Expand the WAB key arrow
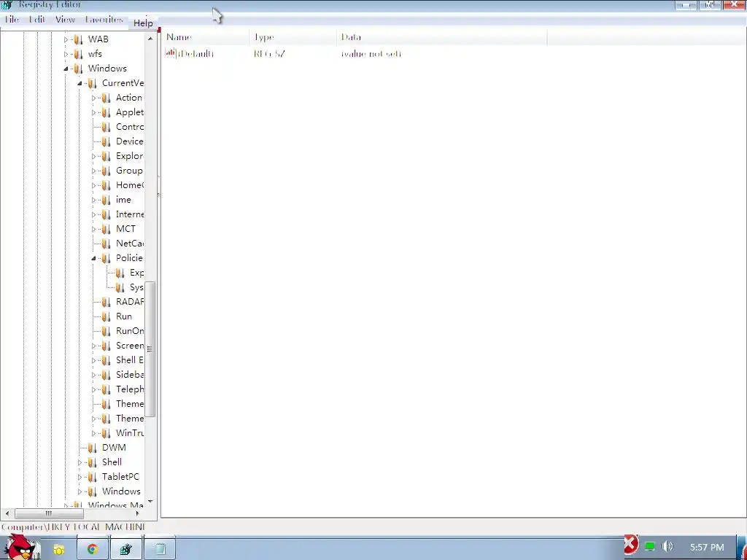 click(66, 40)
